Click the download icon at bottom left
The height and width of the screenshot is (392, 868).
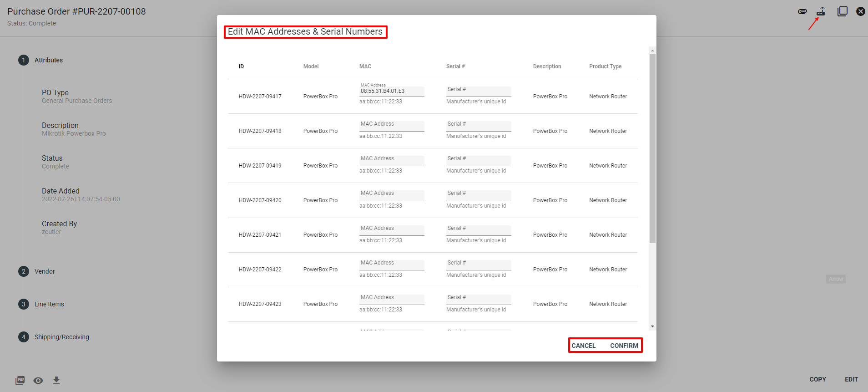coord(56,380)
